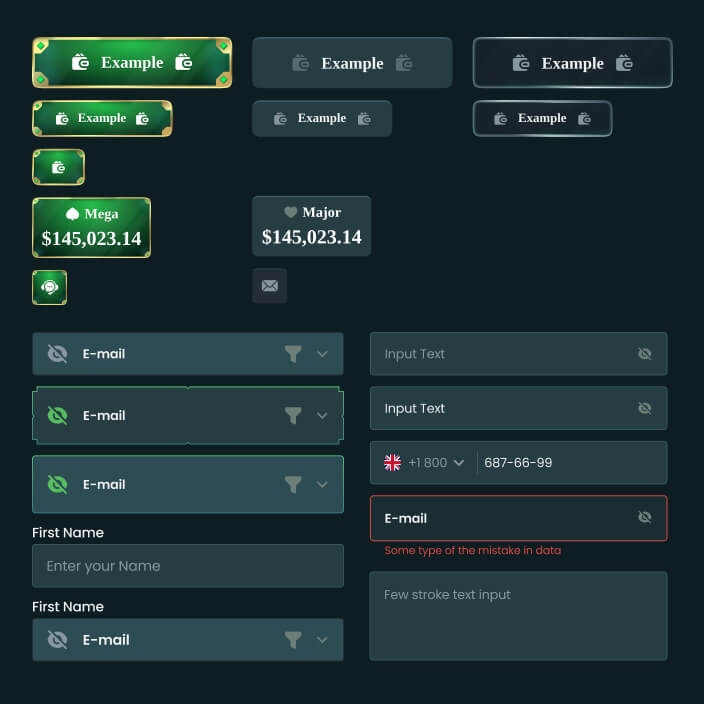The width and height of the screenshot is (704, 704).
Task: Select the green Mega jackpot card
Action: (x=92, y=228)
